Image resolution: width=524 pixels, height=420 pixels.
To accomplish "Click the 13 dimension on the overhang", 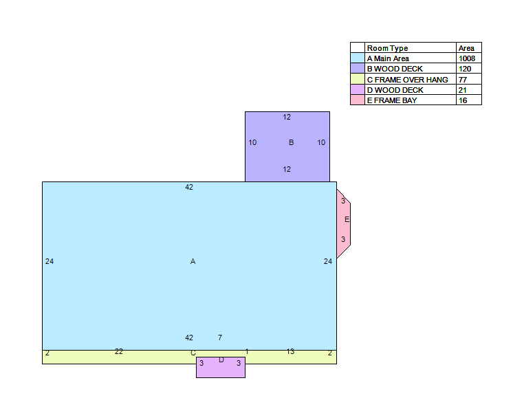I will [290, 351].
